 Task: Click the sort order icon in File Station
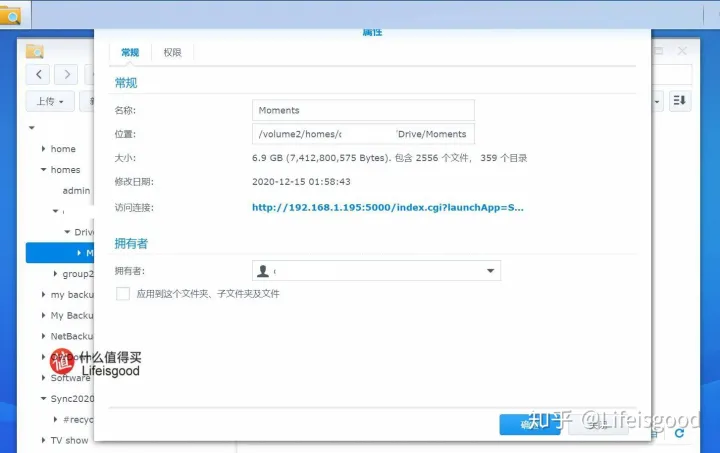tap(679, 101)
